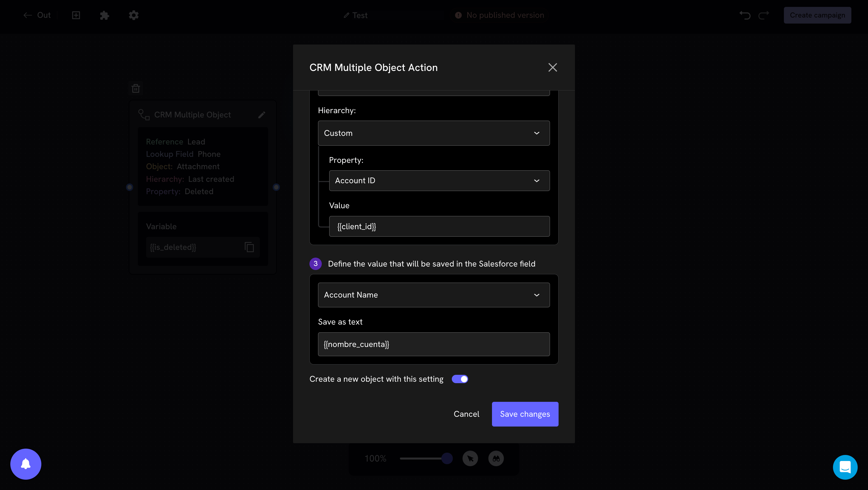The height and width of the screenshot is (490, 868).
Task: Delete the node with trash icon
Action: 136,88
